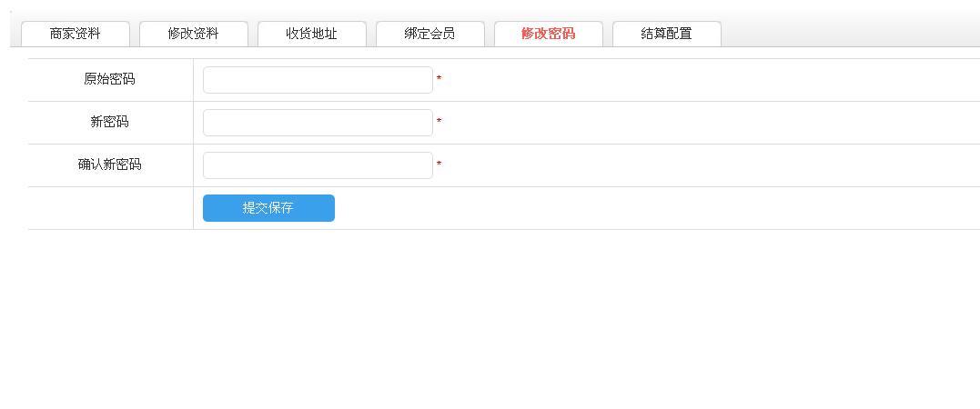Click into the 新密码 text box
Image resolution: width=980 pixels, height=409 pixels.
(x=318, y=123)
